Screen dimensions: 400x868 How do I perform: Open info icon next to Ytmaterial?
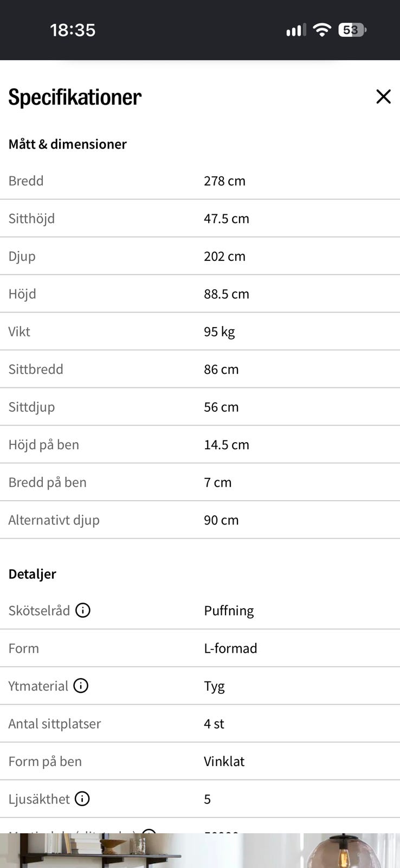coord(81,686)
